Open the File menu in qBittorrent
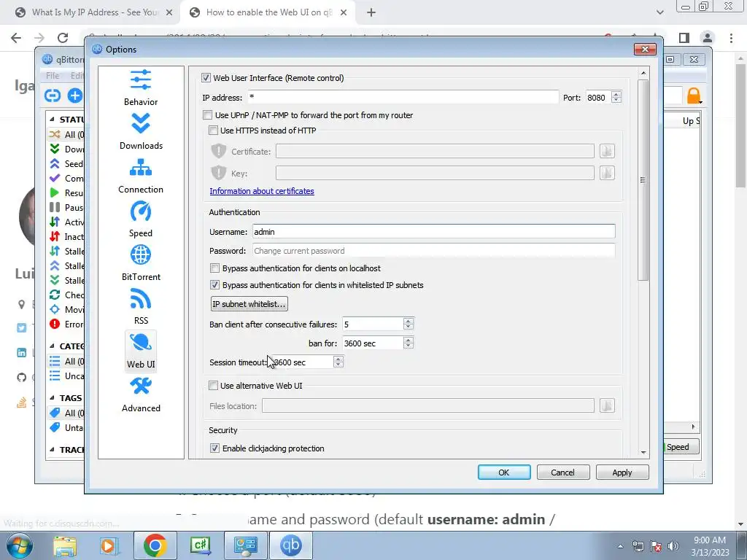Screen dimensions: 747x560 [53, 75]
